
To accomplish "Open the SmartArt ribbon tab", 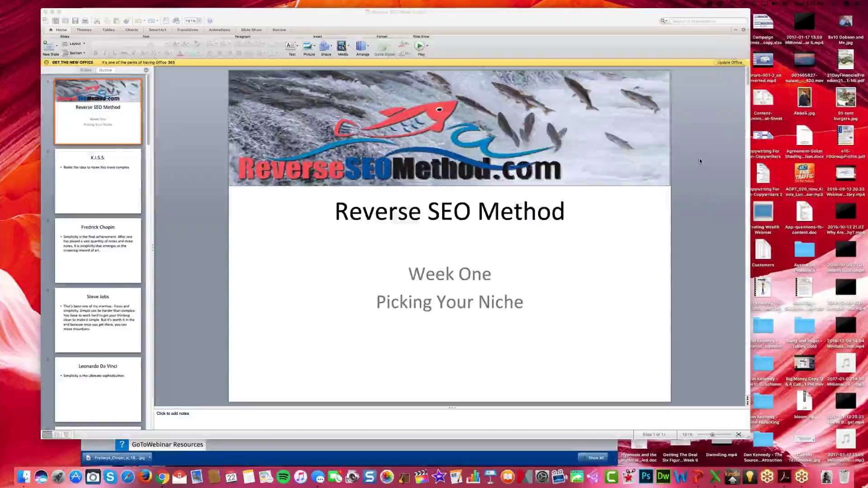I will [x=157, y=30].
